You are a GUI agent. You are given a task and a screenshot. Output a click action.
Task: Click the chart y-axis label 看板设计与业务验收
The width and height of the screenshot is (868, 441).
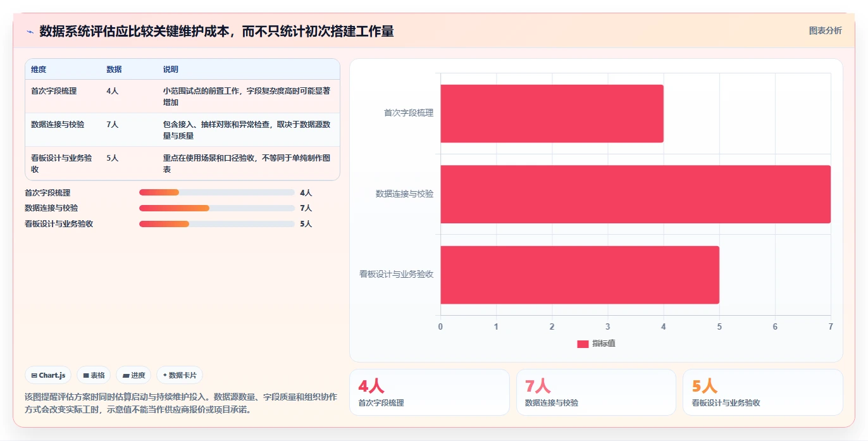tap(397, 275)
